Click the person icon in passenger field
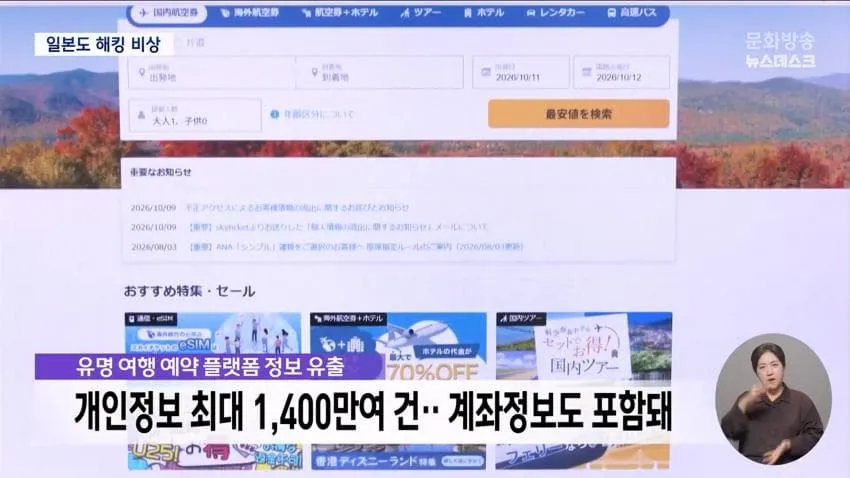Screen dimensions: 850x478 [x=141, y=115]
